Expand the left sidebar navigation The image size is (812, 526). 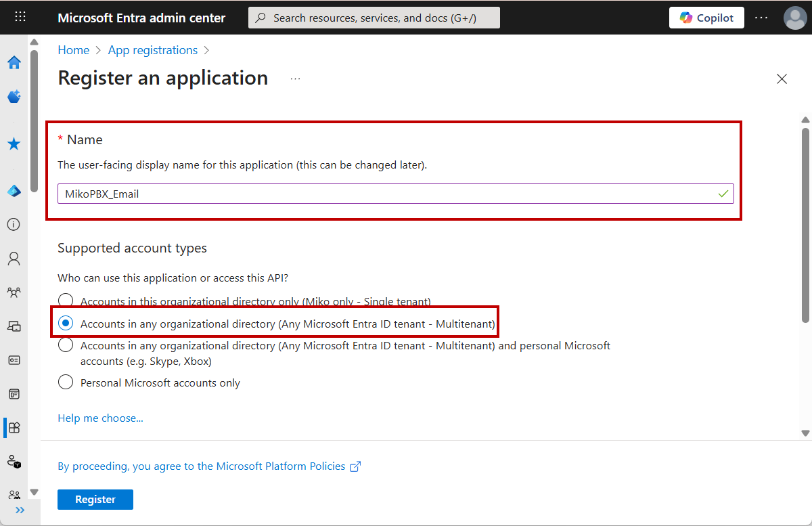pyautogui.click(x=20, y=510)
